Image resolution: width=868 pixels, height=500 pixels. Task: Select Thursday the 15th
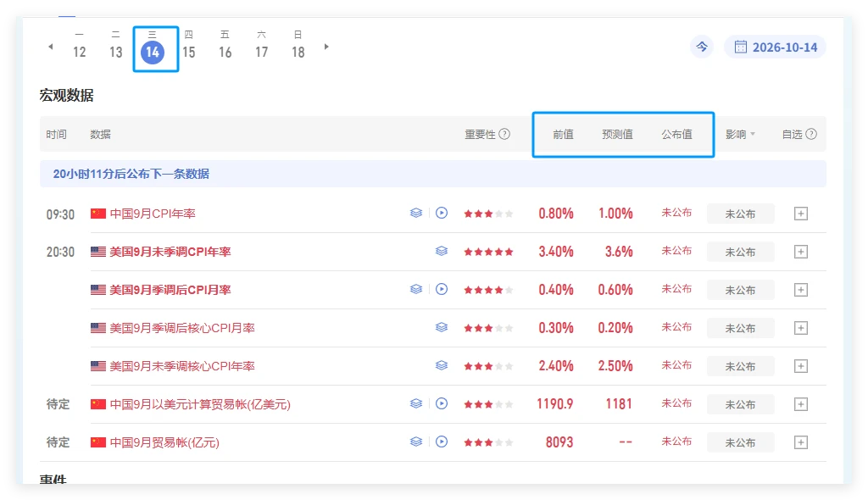(189, 46)
